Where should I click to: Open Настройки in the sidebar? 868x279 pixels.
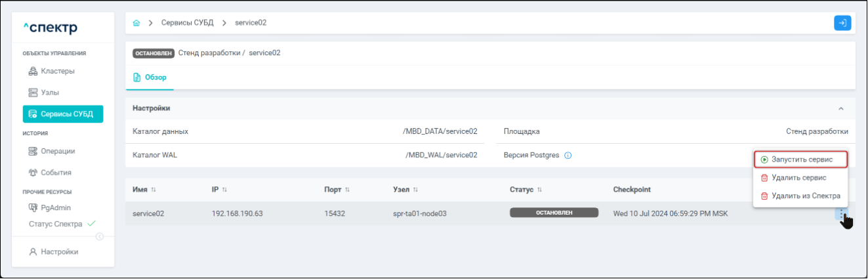point(58,251)
